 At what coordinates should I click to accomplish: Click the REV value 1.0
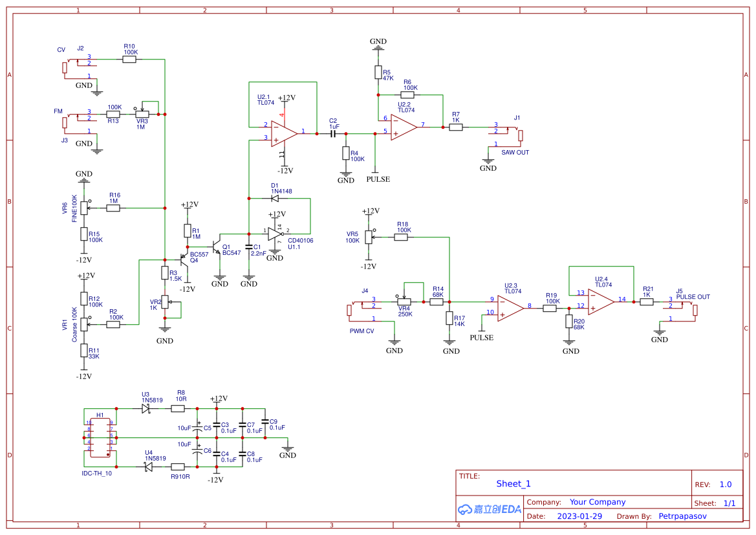click(x=726, y=485)
